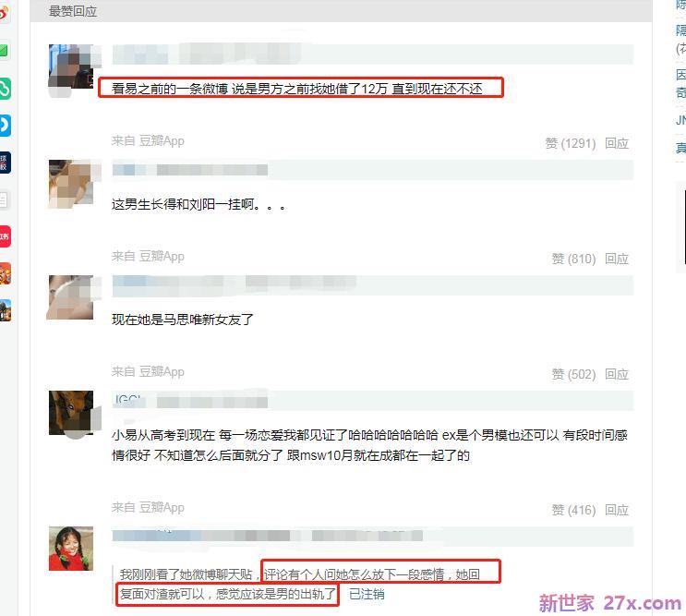Screen dimensions: 686x616
Task: Like the comment with 赞 (502)
Action: tap(573, 375)
